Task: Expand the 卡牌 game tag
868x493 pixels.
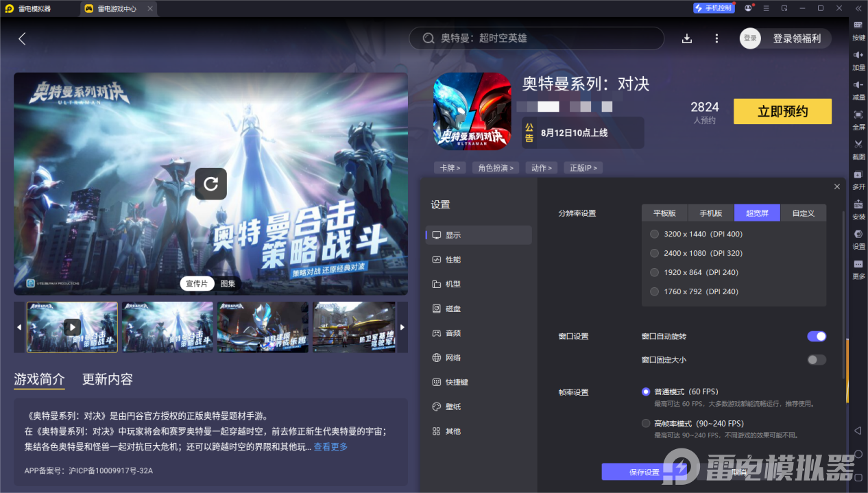Action: click(450, 167)
